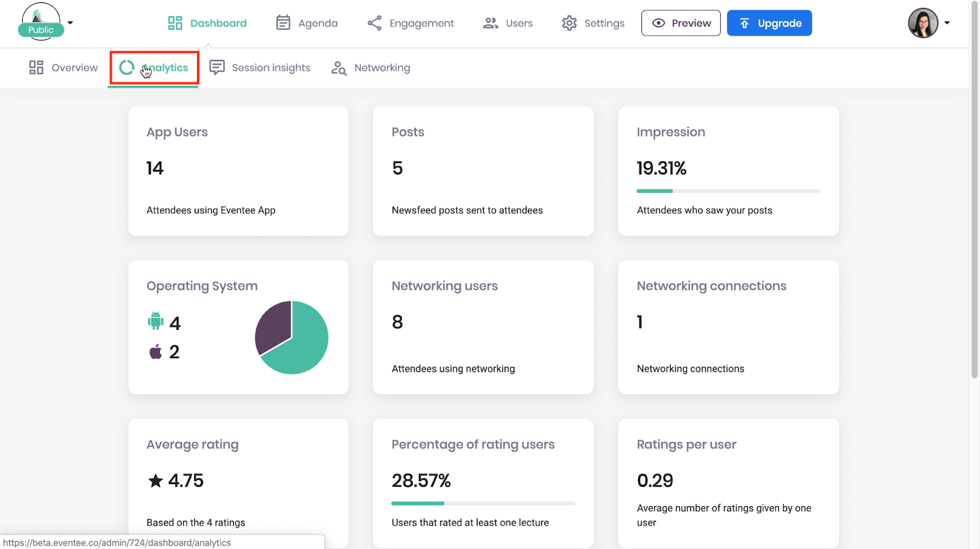Screen dimensions: 980x549
Task: Click the eye icon on Preview button
Action: coord(658,23)
